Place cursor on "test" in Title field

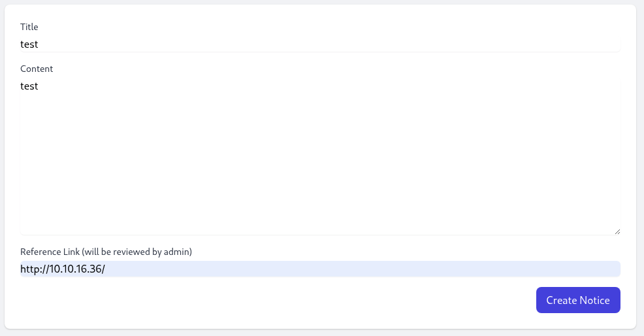point(29,44)
